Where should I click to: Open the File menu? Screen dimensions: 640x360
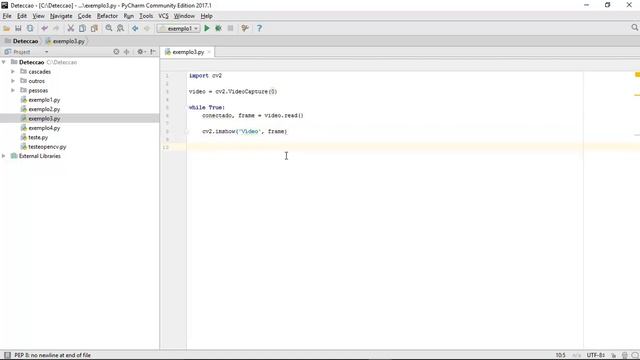pyautogui.click(x=7, y=16)
